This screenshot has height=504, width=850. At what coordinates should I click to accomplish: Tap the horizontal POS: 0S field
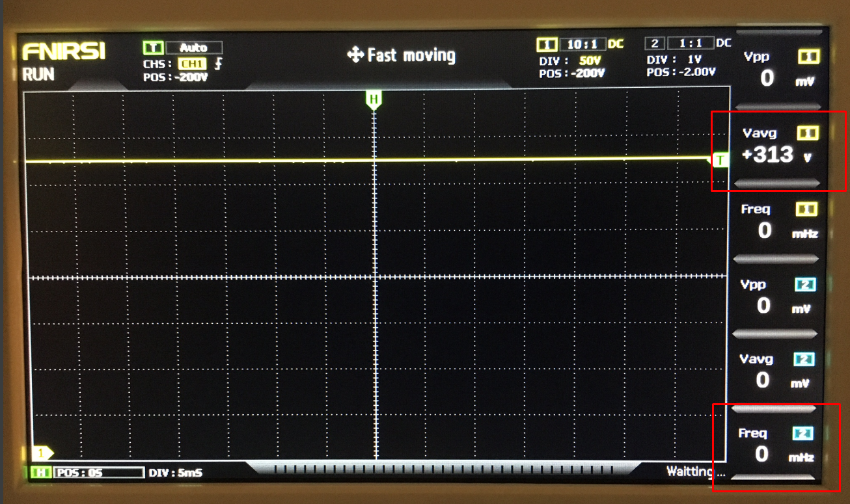pyautogui.click(x=98, y=473)
